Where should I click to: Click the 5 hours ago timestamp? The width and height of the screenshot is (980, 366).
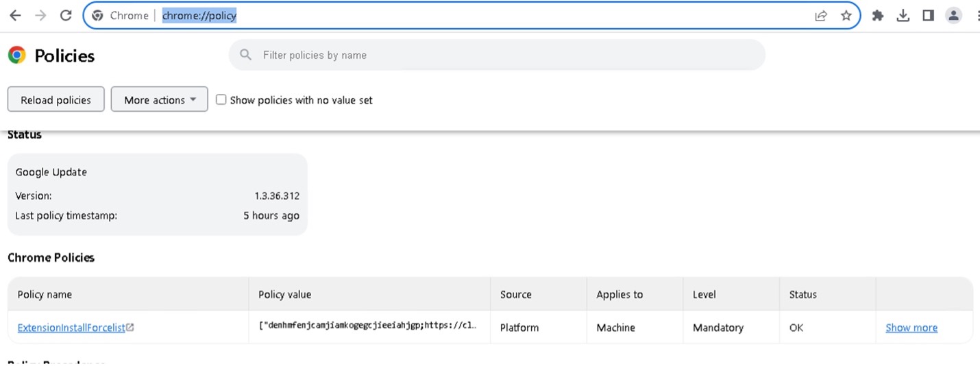point(271,215)
